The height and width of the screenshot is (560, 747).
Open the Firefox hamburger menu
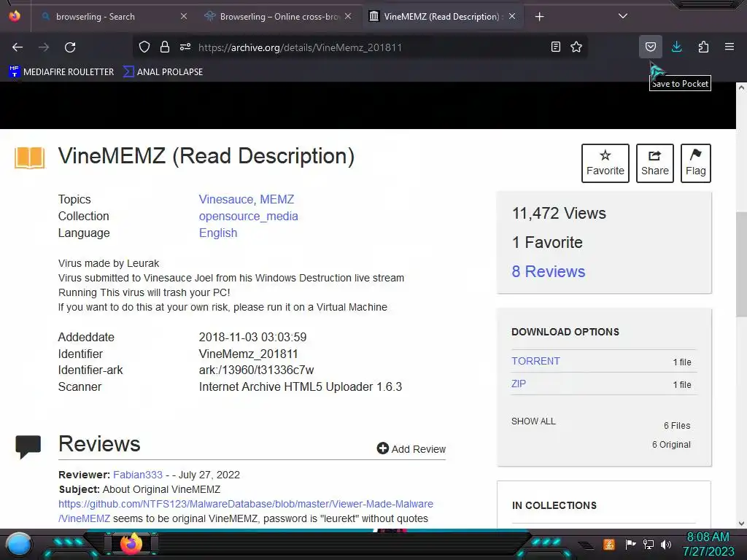729,47
